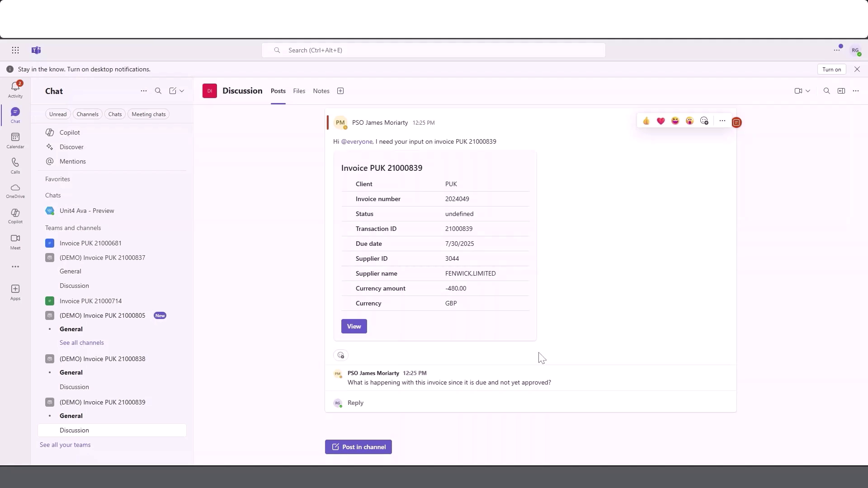Open Copilot from the left navigation rail
The height and width of the screenshot is (488, 868).
(15, 216)
